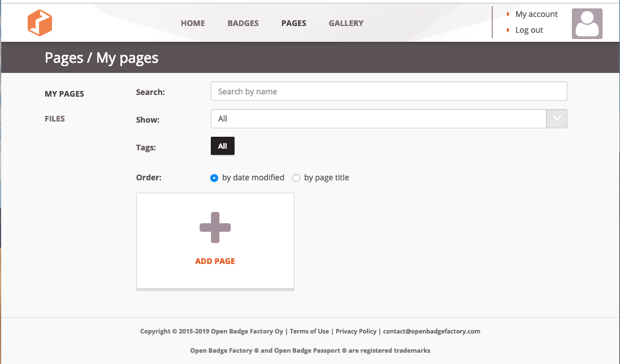Select FILES in the sidebar
This screenshot has height=364, width=620.
55,119
